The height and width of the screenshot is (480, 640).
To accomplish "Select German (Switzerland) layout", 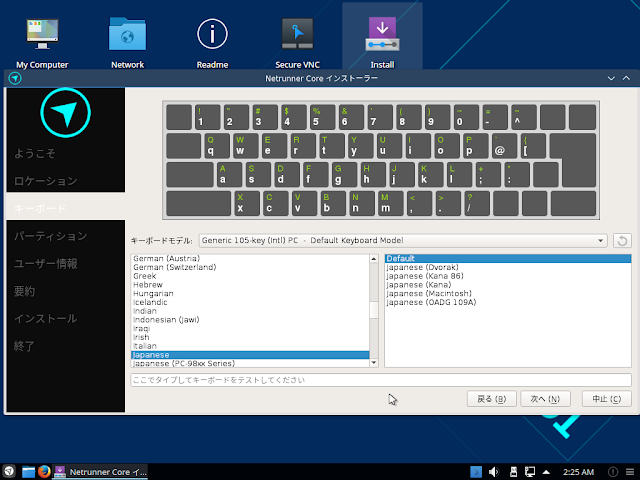I will 250,267.
